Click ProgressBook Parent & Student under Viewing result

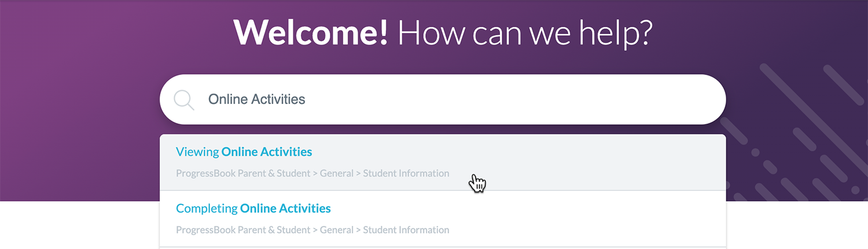(243, 173)
